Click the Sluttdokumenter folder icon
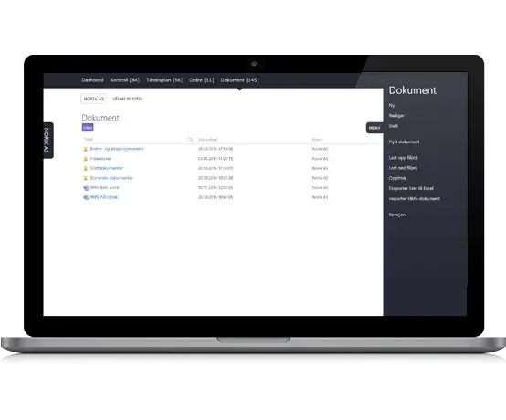The image size is (506, 420). tap(86, 168)
